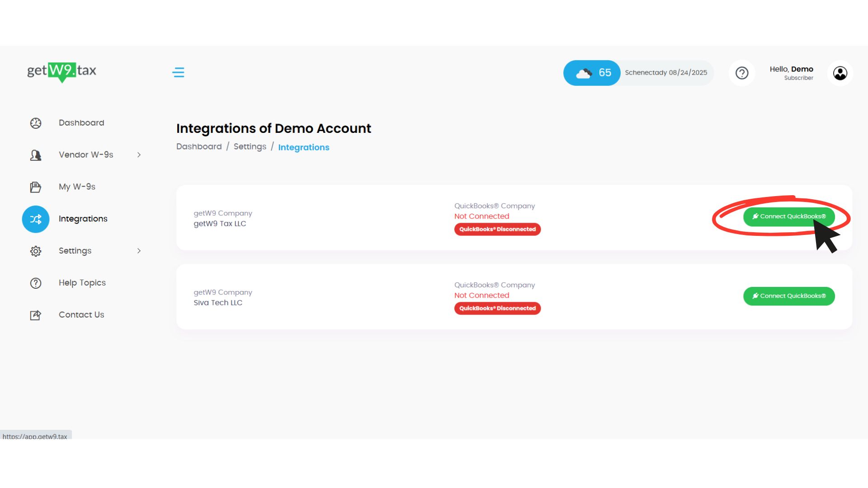The width and height of the screenshot is (868, 488).
Task: Open Contact Us sidebar item
Action: [x=81, y=315]
